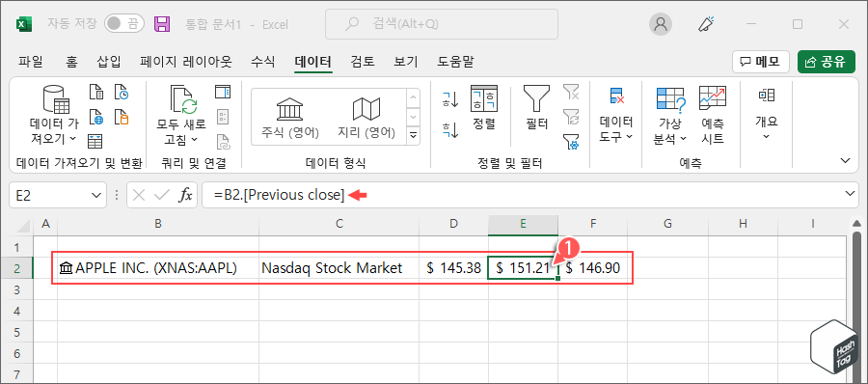
Task: Switch to the 삽입 (Insert) tab
Action: coord(108,61)
